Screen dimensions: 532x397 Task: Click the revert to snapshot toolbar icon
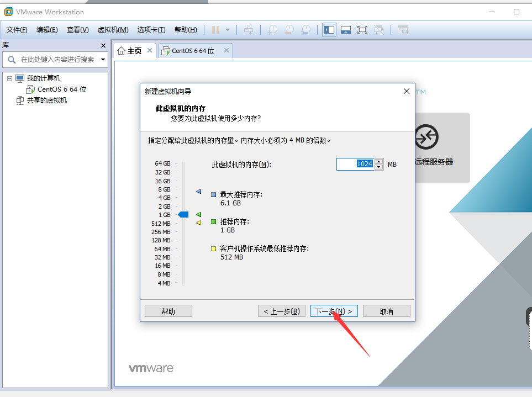pyautogui.click(x=289, y=30)
